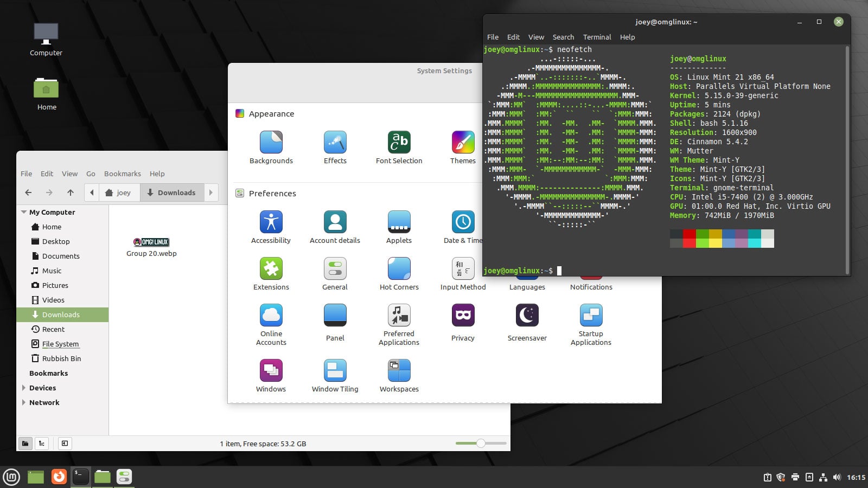Collapse the My Computer section

coord(23,212)
